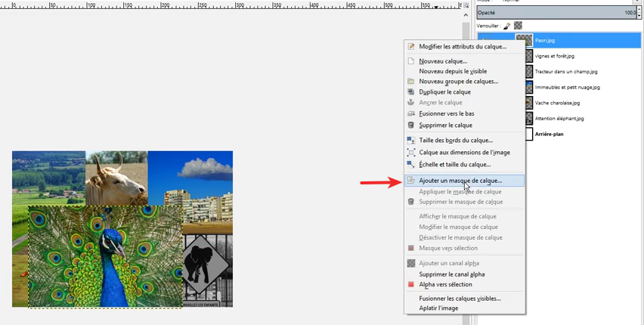644x325 pixels.
Task: Click the 'Échelle et taille du calque' icon
Action: pyautogui.click(x=411, y=164)
